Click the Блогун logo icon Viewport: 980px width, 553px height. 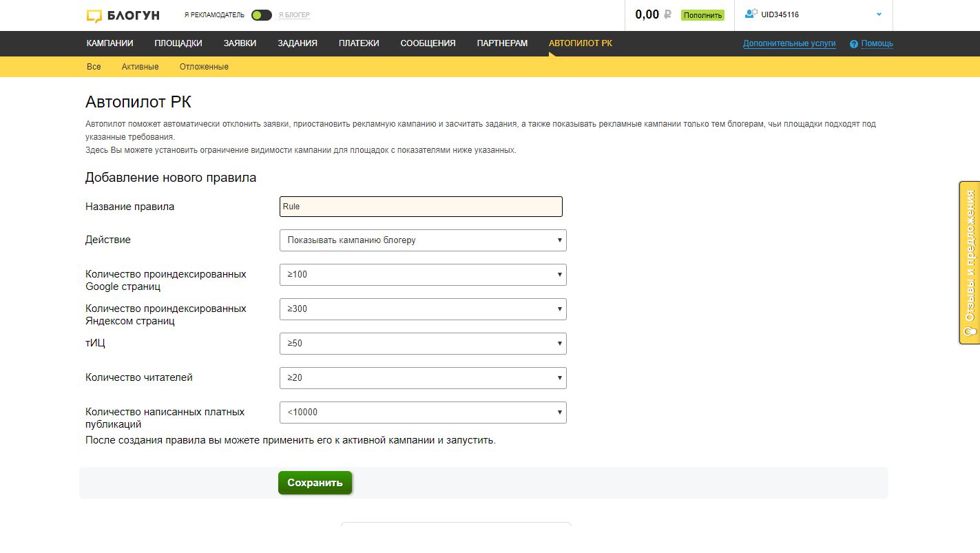point(95,16)
